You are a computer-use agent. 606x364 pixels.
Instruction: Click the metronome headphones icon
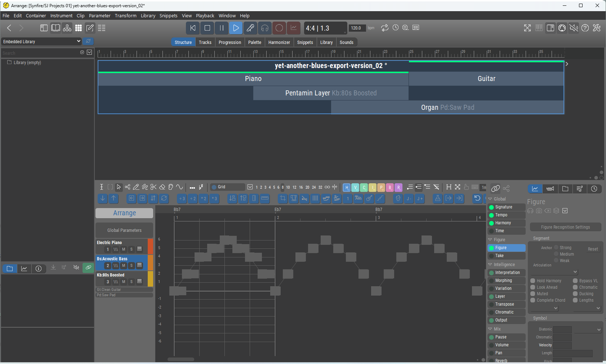265,28
